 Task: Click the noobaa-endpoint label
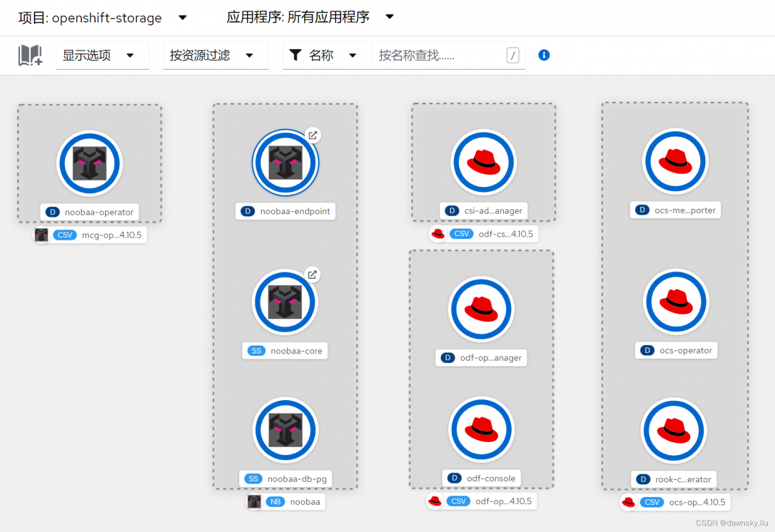click(285, 211)
